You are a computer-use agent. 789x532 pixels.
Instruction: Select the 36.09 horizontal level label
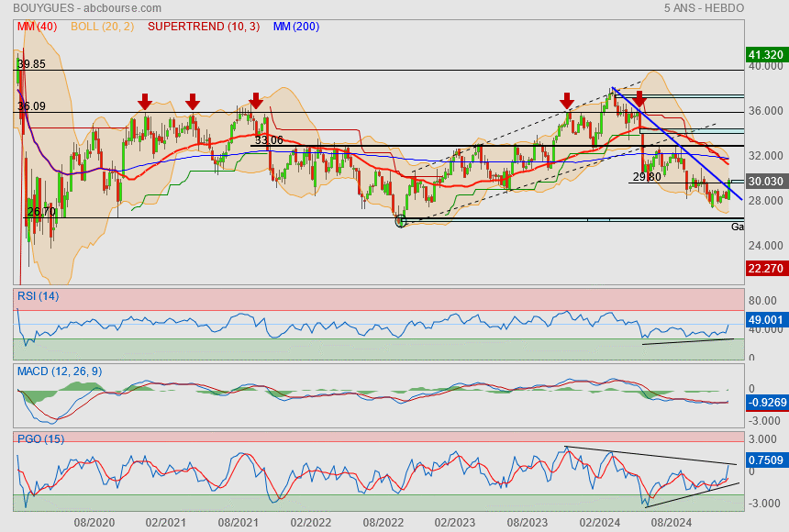pyautogui.click(x=31, y=106)
